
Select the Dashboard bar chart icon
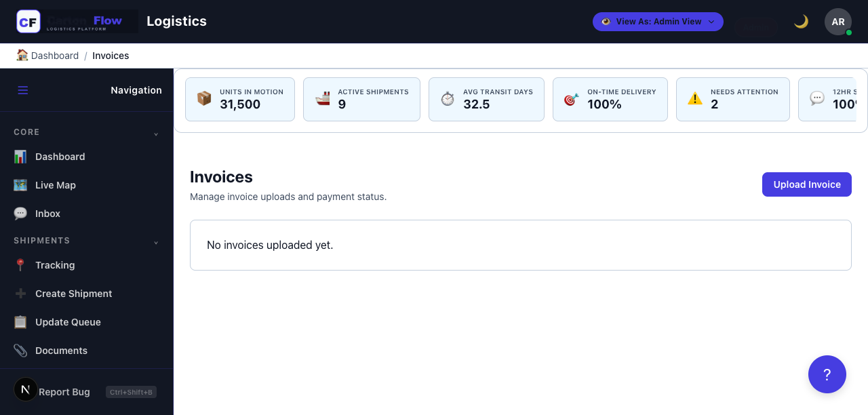pyautogui.click(x=20, y=157)
